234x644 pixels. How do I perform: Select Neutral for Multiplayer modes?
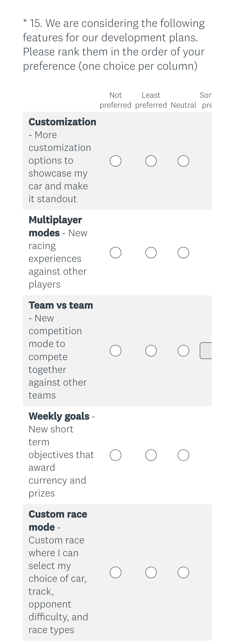click(x=183, y=253)
